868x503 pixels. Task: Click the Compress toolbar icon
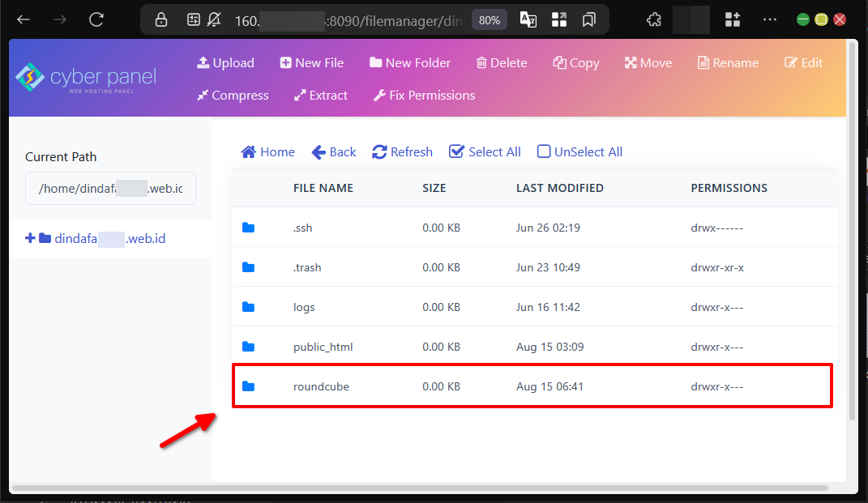pos(203,96)
